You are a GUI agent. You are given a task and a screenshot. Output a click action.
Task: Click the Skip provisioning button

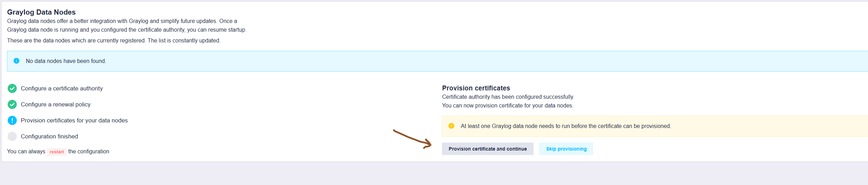tap(566, 149)
